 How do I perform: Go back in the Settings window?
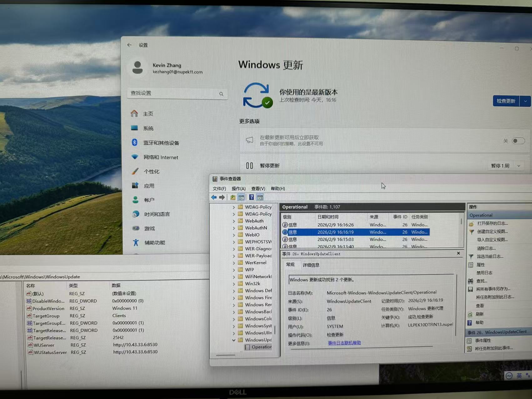(x=129, y=45)
